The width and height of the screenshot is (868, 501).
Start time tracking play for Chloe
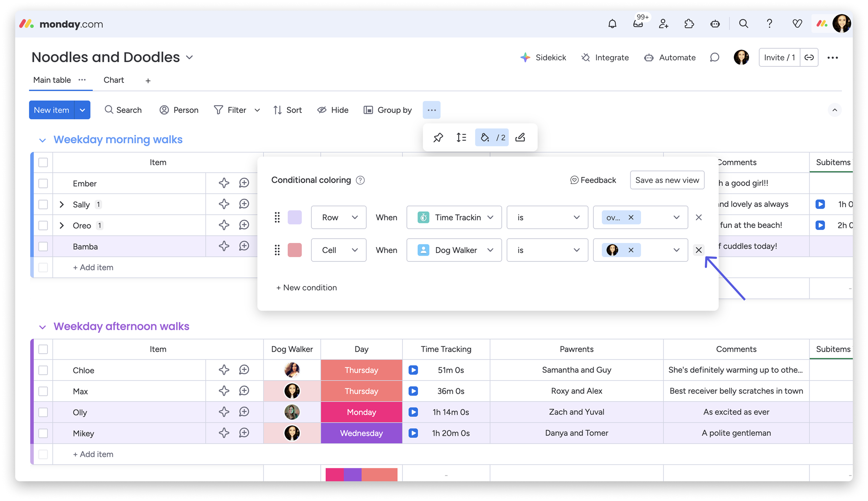[413, 370]
